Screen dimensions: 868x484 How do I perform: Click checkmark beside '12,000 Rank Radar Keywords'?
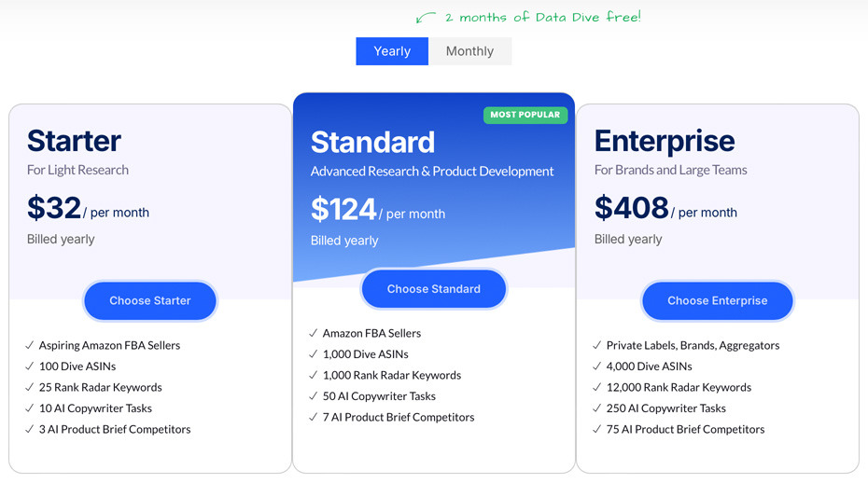coord(596,387)
